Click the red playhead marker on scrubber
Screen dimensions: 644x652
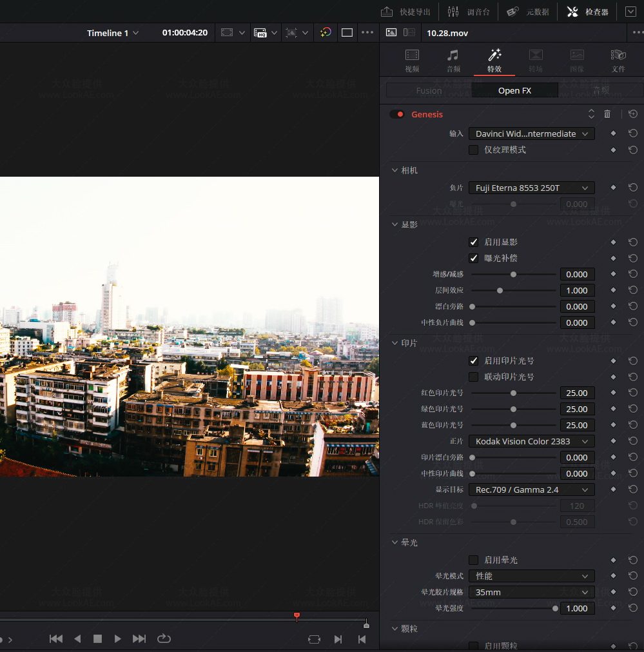click(297, 617)
